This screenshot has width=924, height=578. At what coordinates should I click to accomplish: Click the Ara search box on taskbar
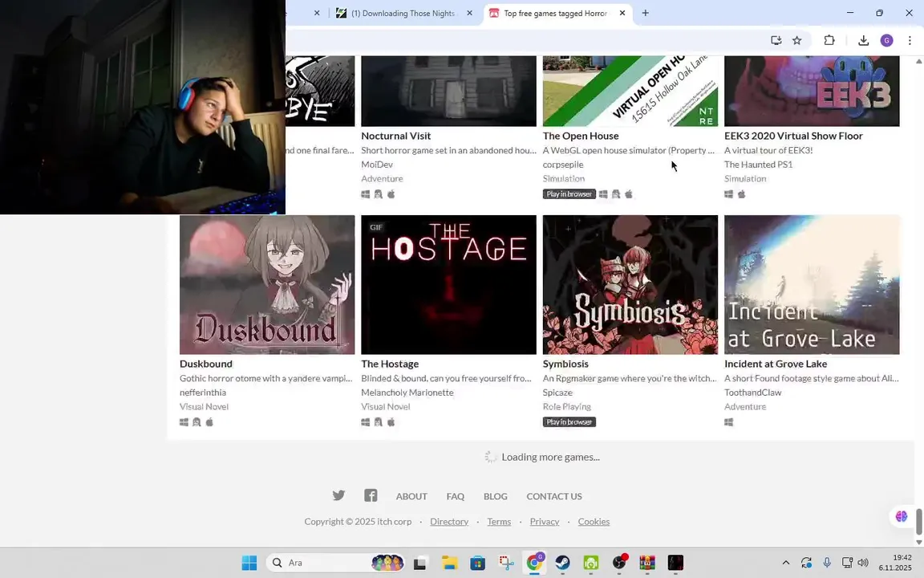click(x=336, y=563)
